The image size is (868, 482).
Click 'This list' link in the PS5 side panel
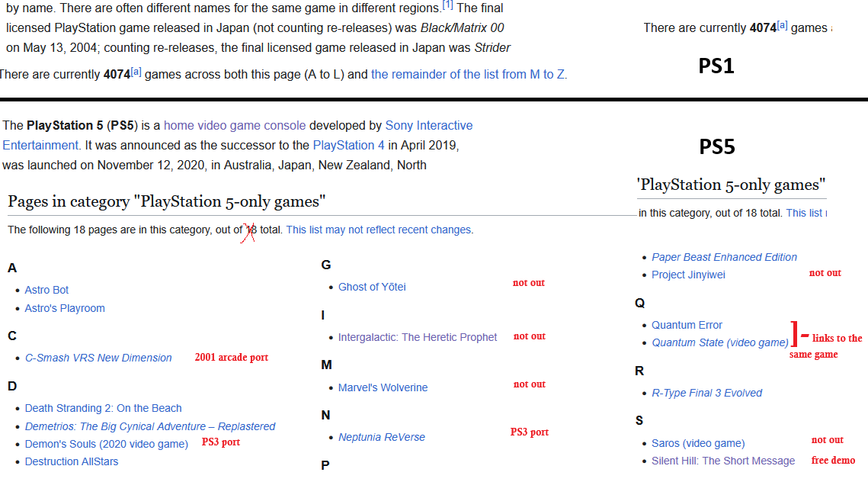coord(806,214)
